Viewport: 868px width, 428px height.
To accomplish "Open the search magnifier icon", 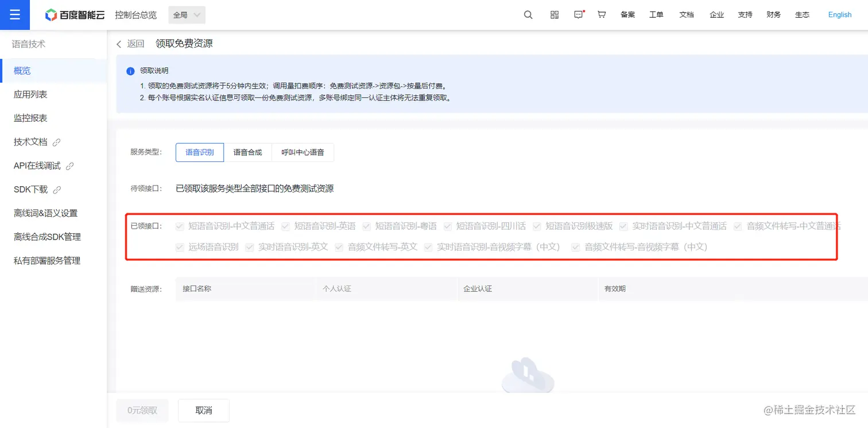I will [x=528, y=15].
